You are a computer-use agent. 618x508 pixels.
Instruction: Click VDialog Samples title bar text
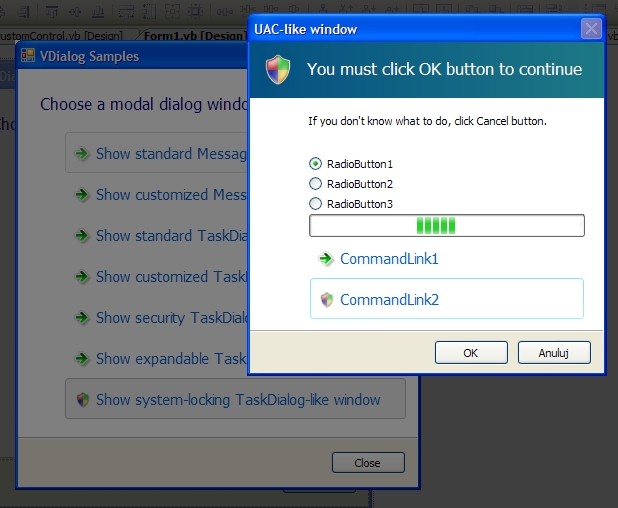tap(89, 56)
